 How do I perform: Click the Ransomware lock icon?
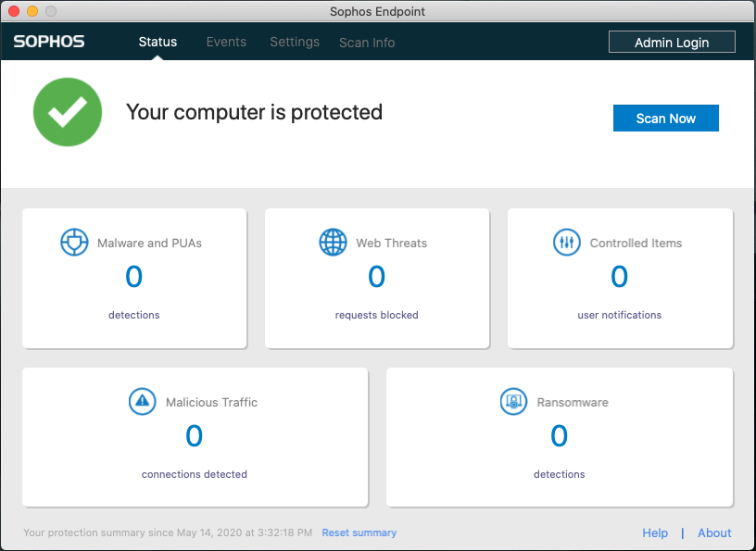513,402
